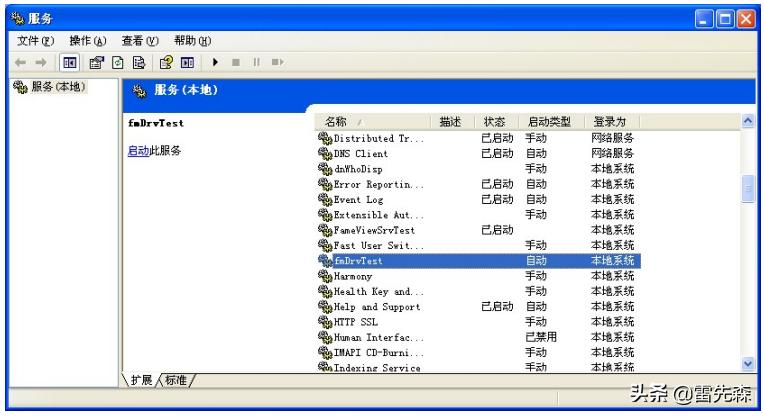Click the Back arrow toolbar button
764x416 pixels.
pos(20,62)
